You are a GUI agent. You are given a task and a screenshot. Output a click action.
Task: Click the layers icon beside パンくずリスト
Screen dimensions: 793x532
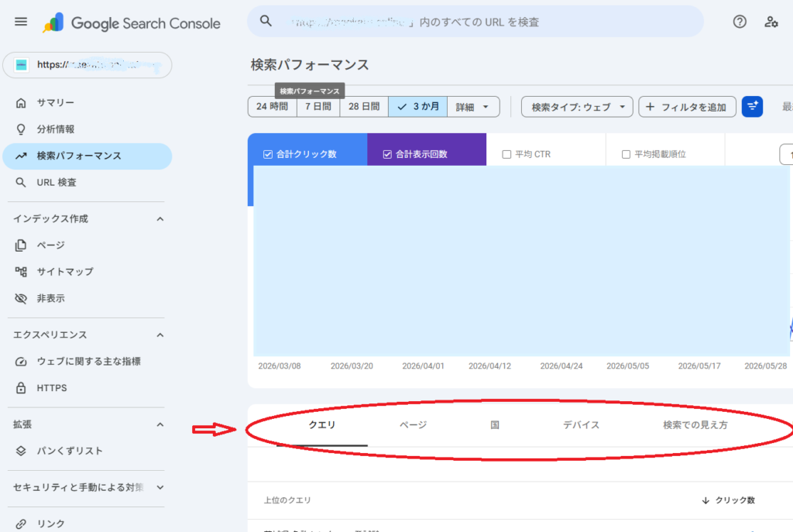21,451
